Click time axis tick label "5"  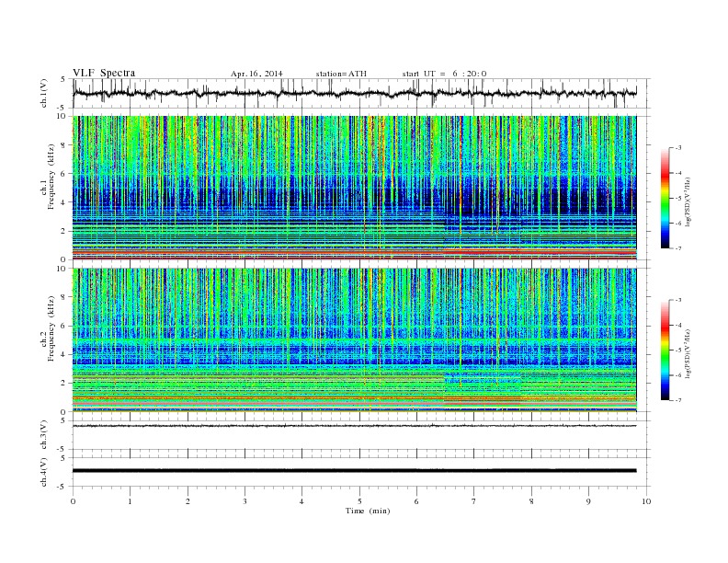(x=359, y=501)
